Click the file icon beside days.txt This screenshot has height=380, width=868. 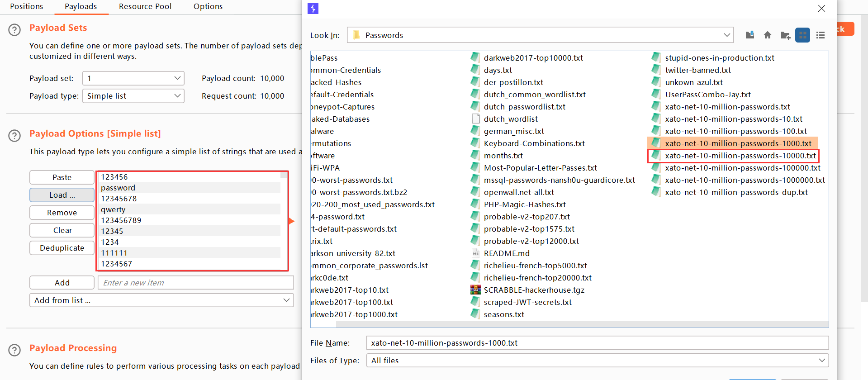click(x=475, y=70)
